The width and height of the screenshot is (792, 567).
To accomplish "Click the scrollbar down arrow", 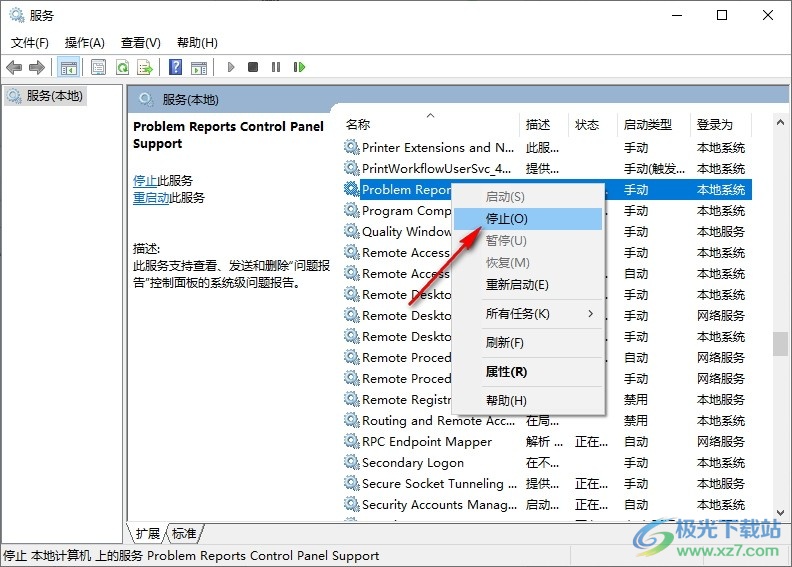I will point(780,512).
